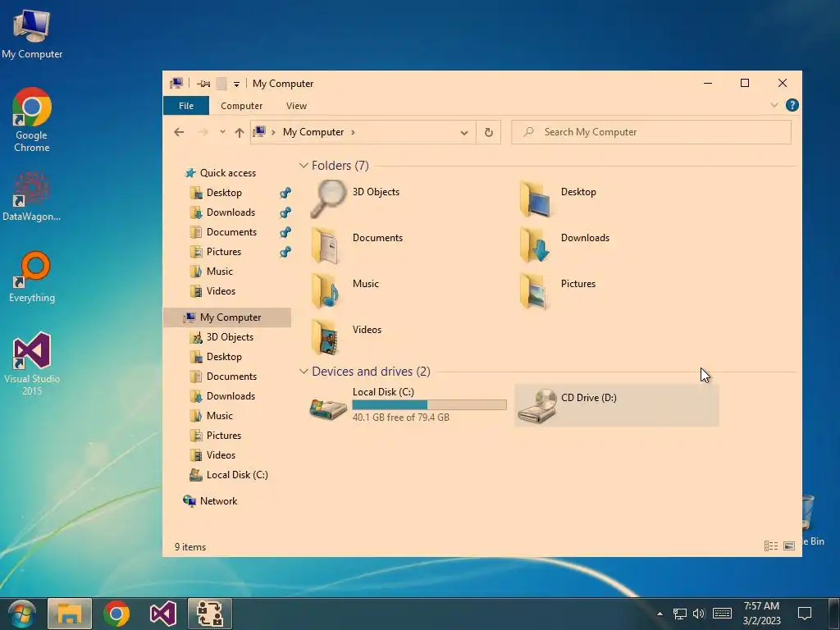Select Local Disk (C:) drive icon

click(x=328, y=409)
